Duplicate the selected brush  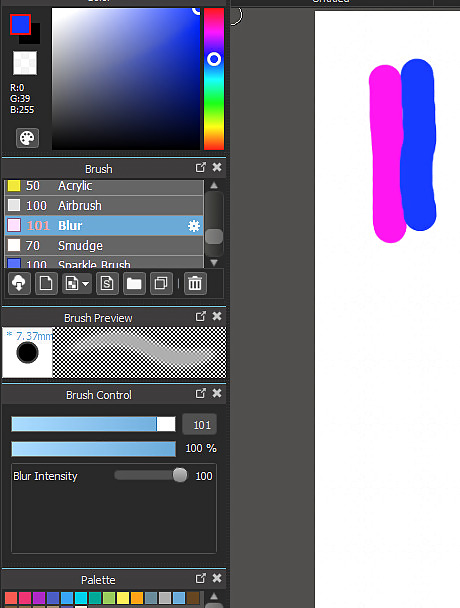pos(161,283)
